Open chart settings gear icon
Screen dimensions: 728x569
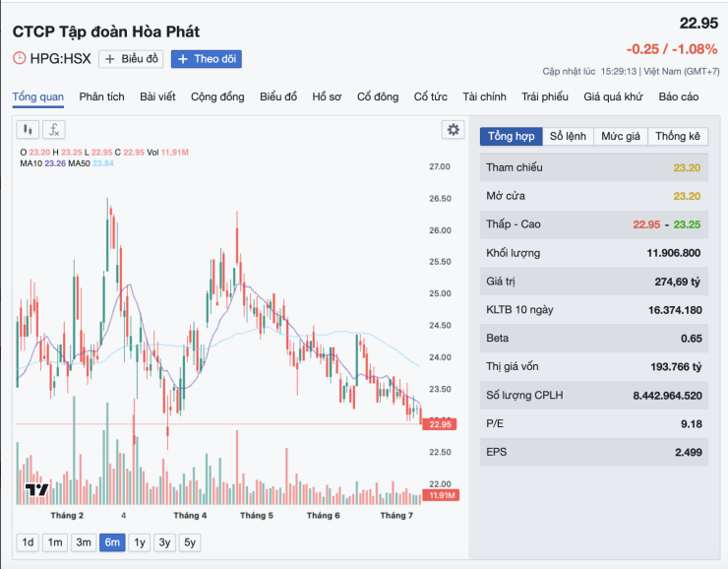tap(454, 130)
